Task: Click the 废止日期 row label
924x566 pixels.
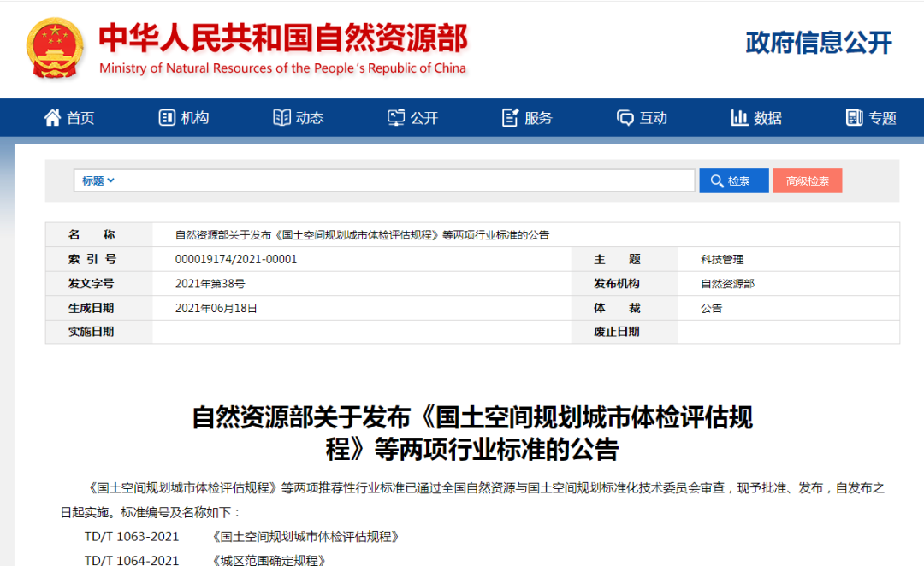Action: (616, 332)
